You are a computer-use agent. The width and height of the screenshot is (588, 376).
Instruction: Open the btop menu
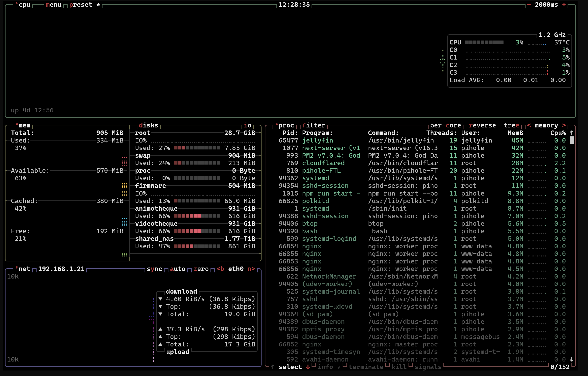[x=53, y=5]
